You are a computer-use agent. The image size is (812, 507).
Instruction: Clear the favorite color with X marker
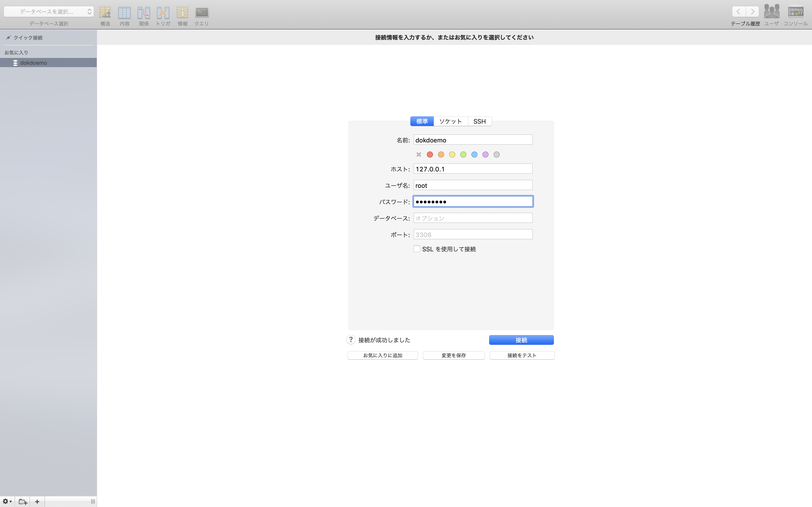(418, 155)
